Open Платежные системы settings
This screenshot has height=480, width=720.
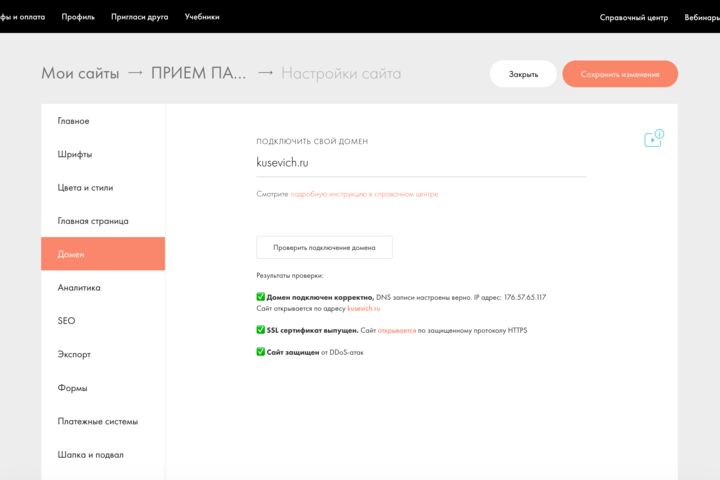pyautogui.click(x=103, y=421)
